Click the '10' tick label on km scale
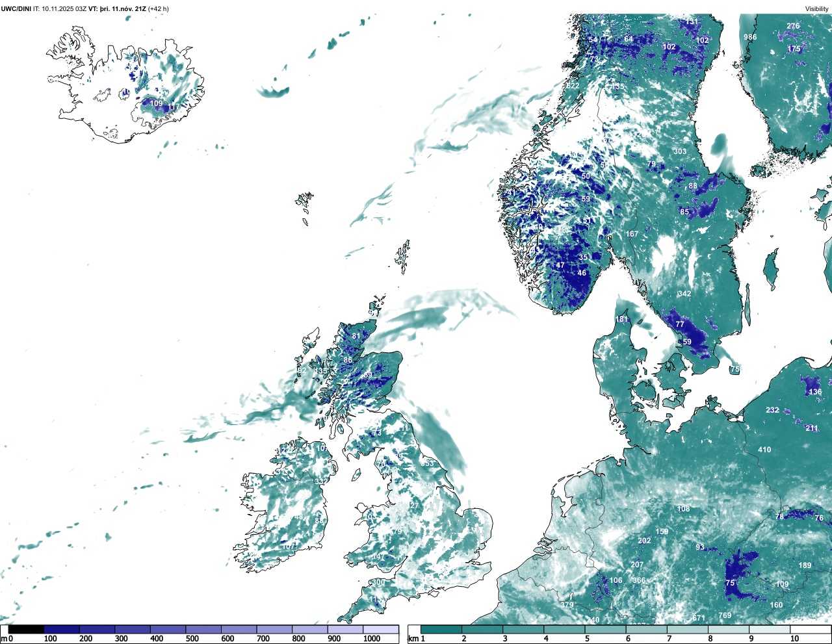Screen dimensions: 832x644 coord(794,639)
